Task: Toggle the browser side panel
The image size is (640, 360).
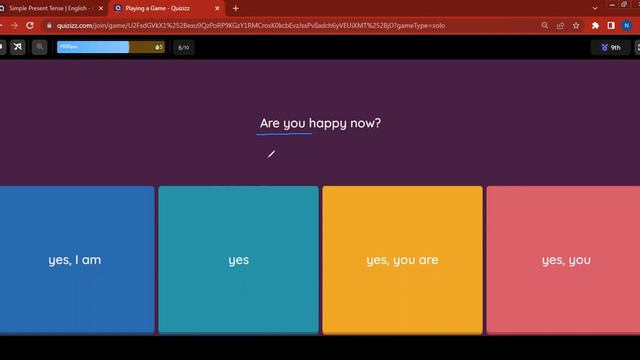Action: [611, 25]
